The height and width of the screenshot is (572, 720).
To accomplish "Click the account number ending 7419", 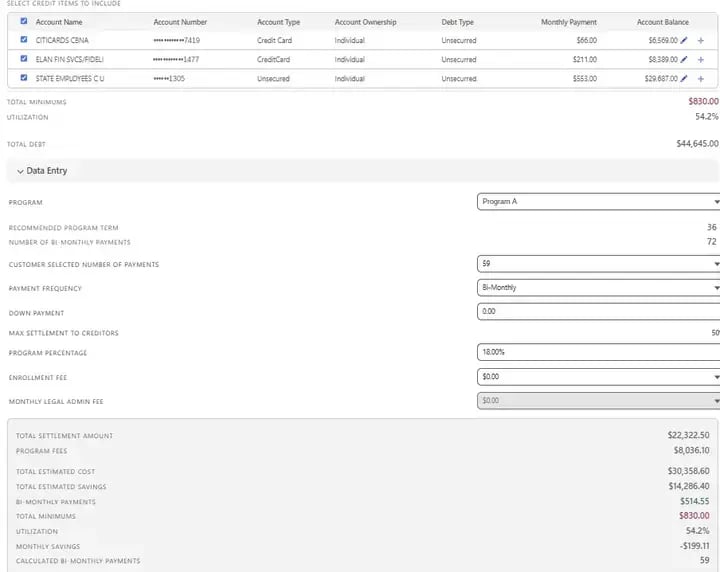I will (177, 40).
